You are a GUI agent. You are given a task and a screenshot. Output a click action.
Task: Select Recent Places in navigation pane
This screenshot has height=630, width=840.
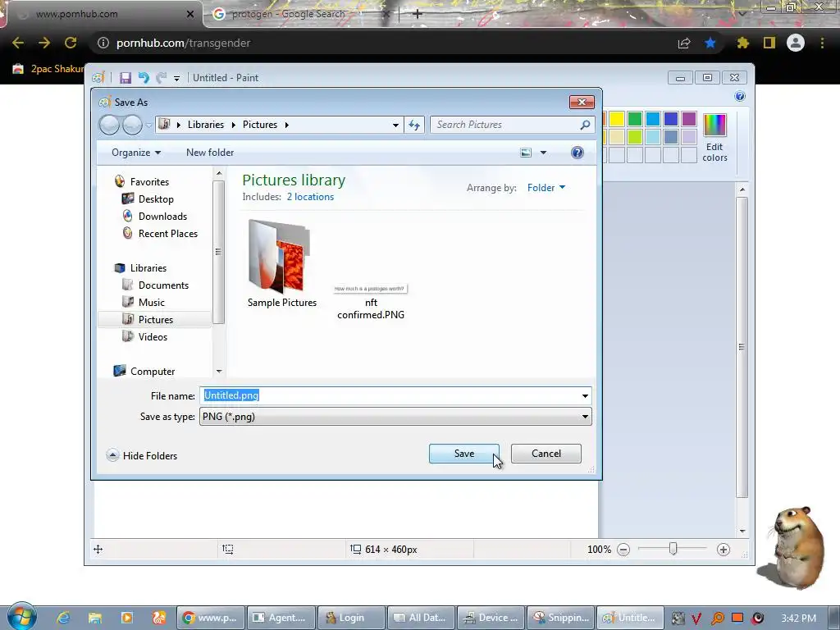(x=167, y=234)
